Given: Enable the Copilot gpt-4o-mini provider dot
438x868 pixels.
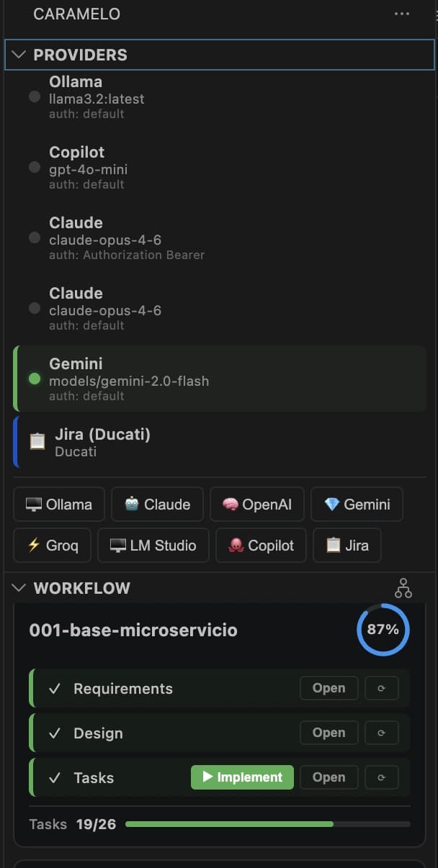Looking at the screenshot, I should click(34, 167).
